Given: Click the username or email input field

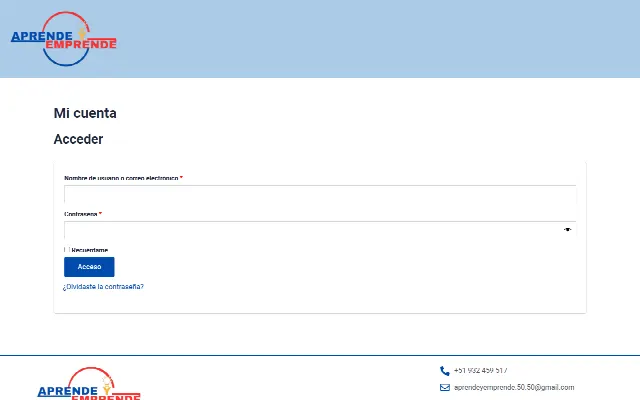Looking at the screenshot, I should point(320,194).
